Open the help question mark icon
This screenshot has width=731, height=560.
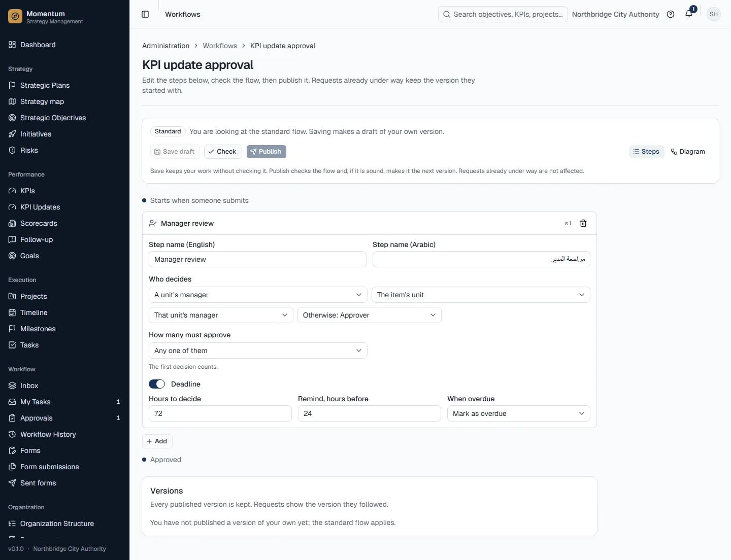[671, 14]
